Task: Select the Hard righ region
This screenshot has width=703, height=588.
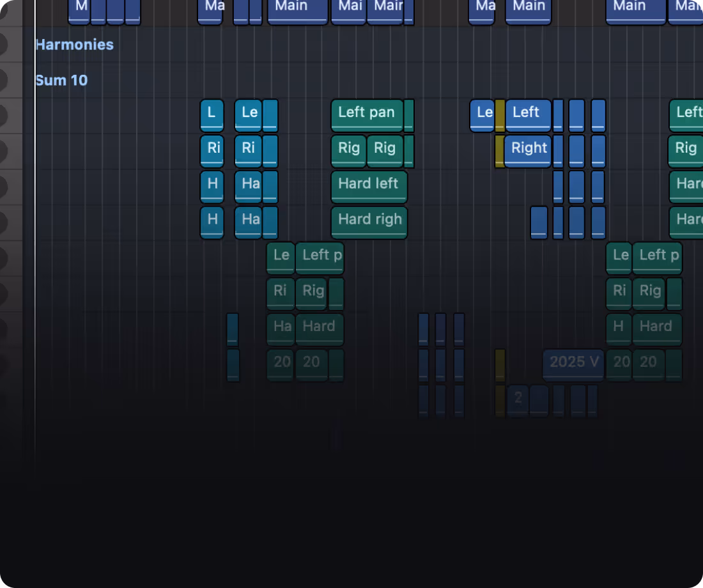Action: pos(369,220)
